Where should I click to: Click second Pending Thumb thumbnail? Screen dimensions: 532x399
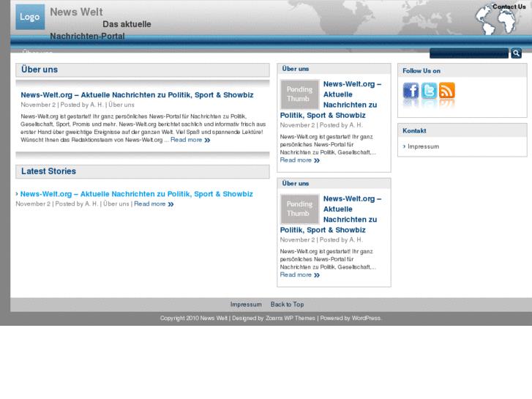tap(299, 209)
